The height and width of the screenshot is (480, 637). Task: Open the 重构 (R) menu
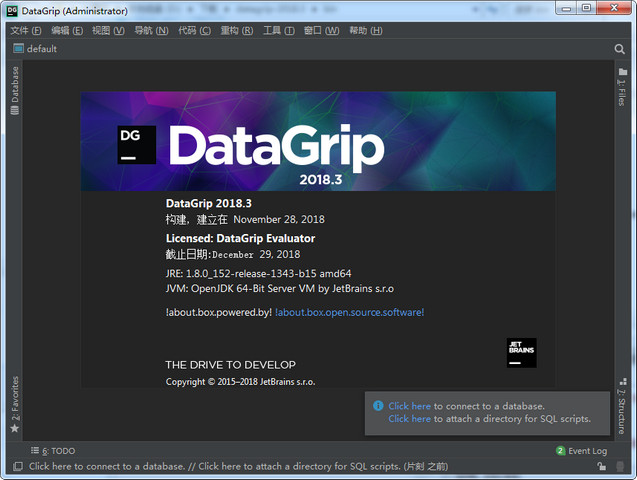(237, 30)
